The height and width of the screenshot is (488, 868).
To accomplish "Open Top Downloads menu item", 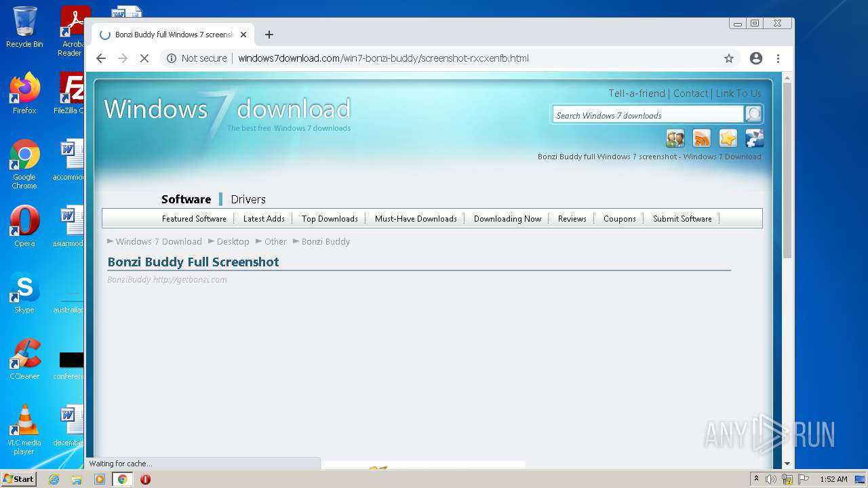I will point(330,219).
